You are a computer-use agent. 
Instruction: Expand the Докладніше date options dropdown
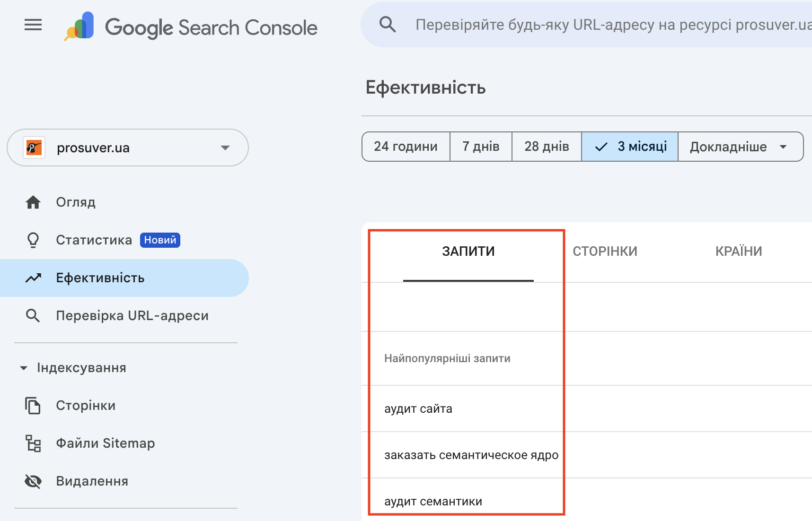(x=740, y=147)
